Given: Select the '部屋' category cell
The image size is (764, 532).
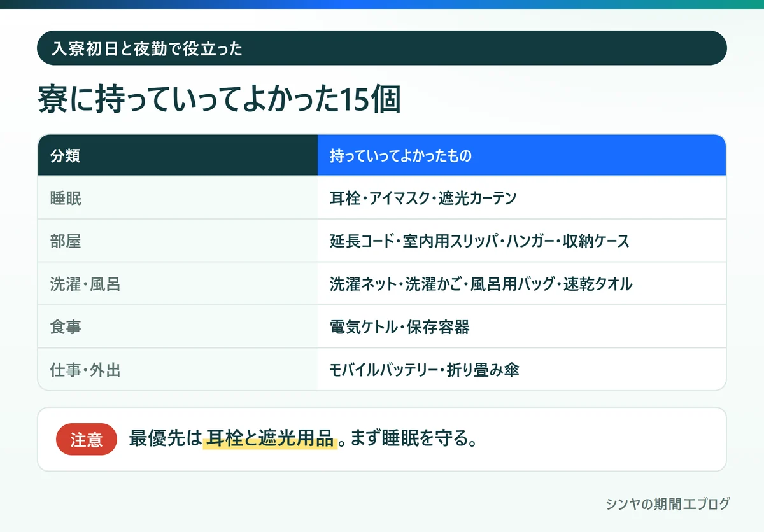Looking at the screenshot, I should (x=178, y=241).
